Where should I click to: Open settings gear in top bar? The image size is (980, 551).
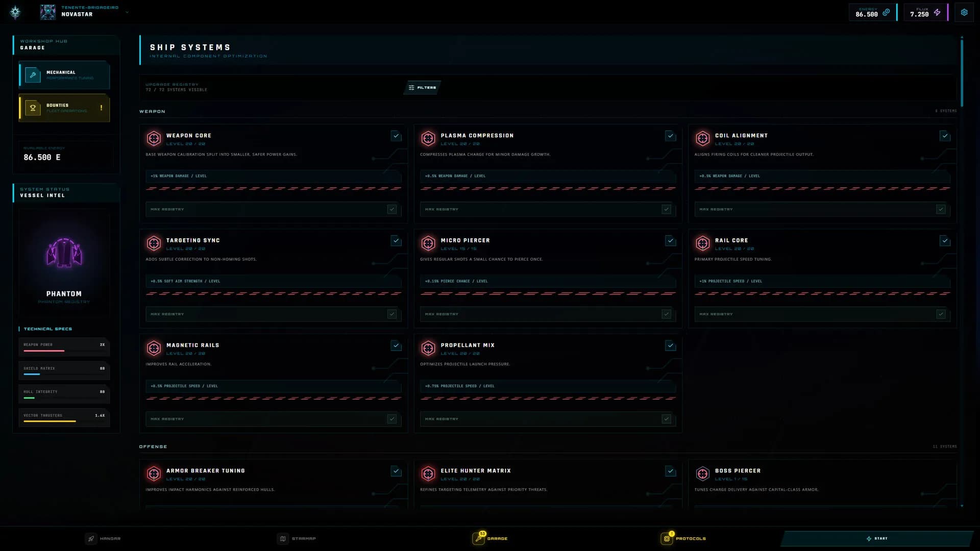pyautogui.click(x=964, y=12)
